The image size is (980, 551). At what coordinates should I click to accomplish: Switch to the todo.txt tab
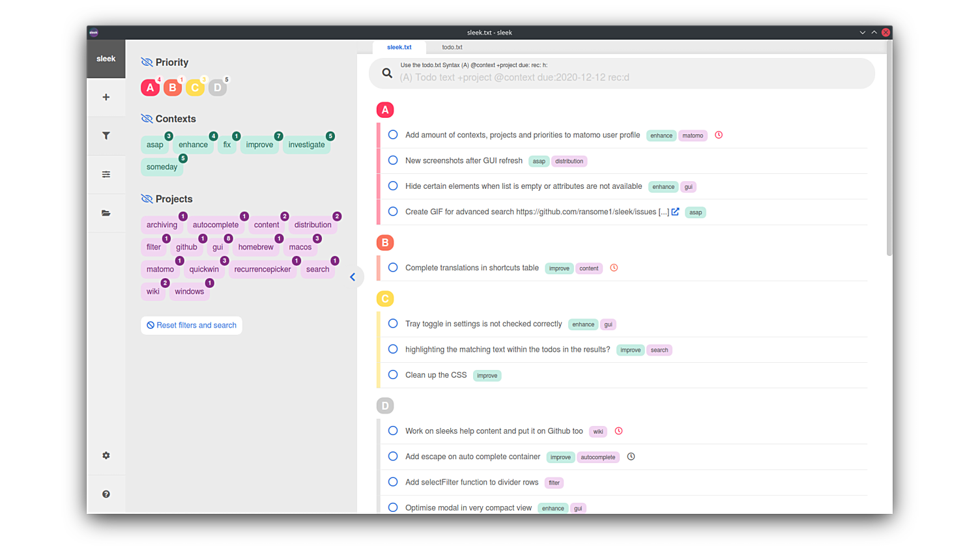[452, 47]
